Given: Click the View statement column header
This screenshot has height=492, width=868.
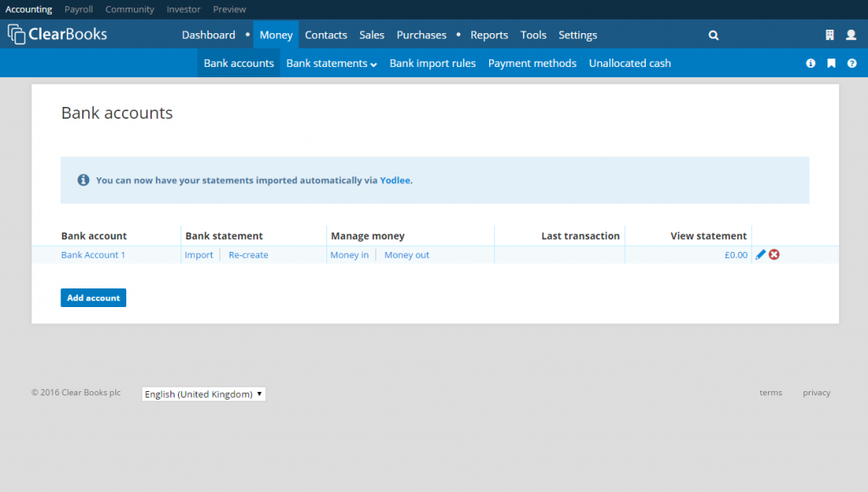Looking at the screenshot, I should tap(709, 236).
